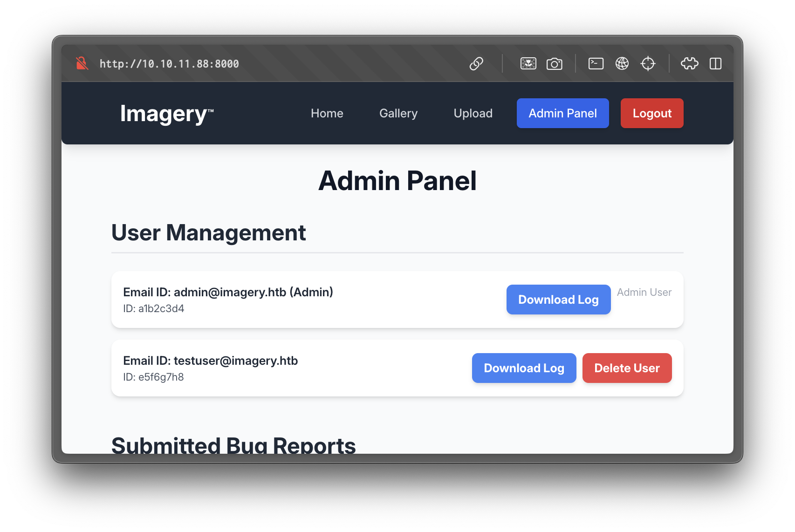Click the insecure connection lock icon
Image resolution: width=795 pixels, height=532 pixels.
pos(82,63)
